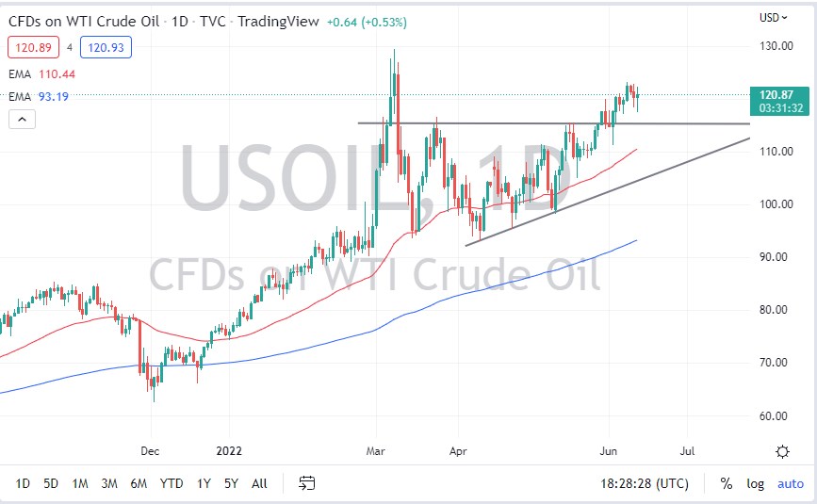817x504 pixels.
Task: Choose the YTD range
Action: pos(172,483)
